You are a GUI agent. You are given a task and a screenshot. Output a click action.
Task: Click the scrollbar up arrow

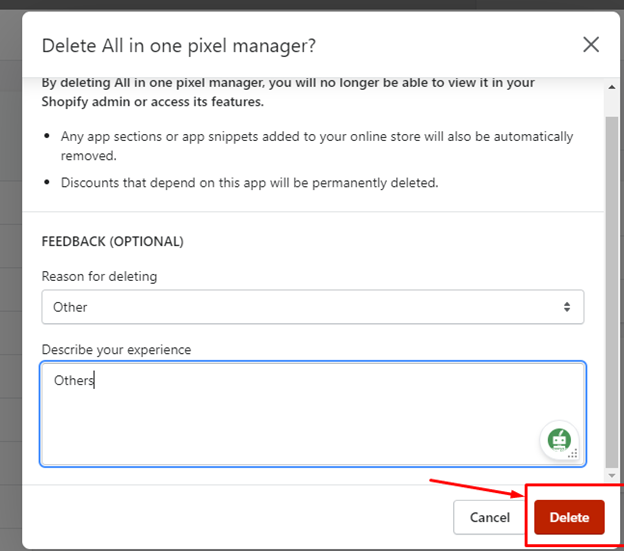[x=612, y=87]
